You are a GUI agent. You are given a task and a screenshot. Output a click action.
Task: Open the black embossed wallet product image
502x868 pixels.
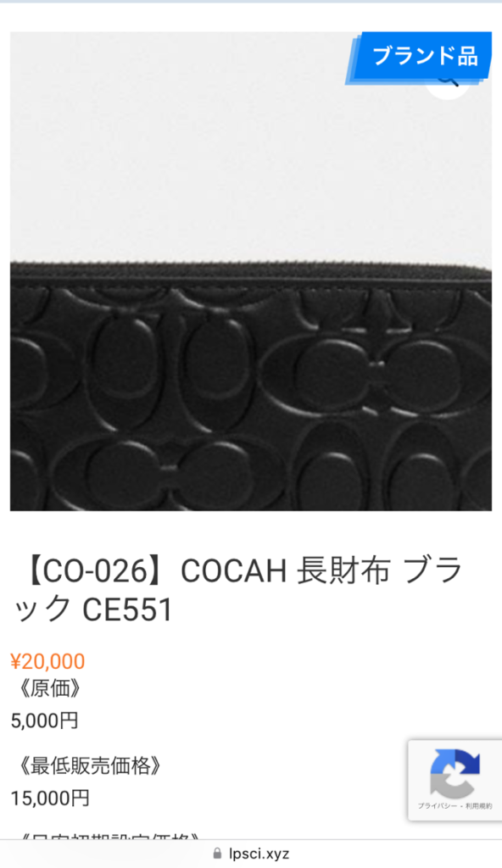pos(251,271)
